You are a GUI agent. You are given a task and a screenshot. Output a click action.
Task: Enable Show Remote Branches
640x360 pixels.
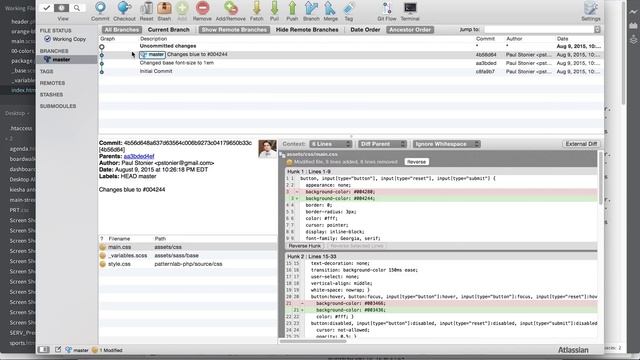234,30
